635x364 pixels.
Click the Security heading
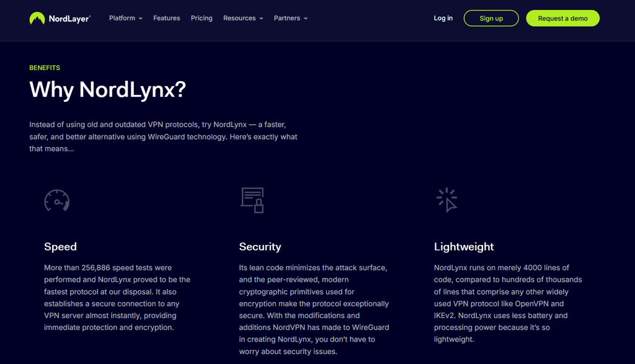(260, 247)
